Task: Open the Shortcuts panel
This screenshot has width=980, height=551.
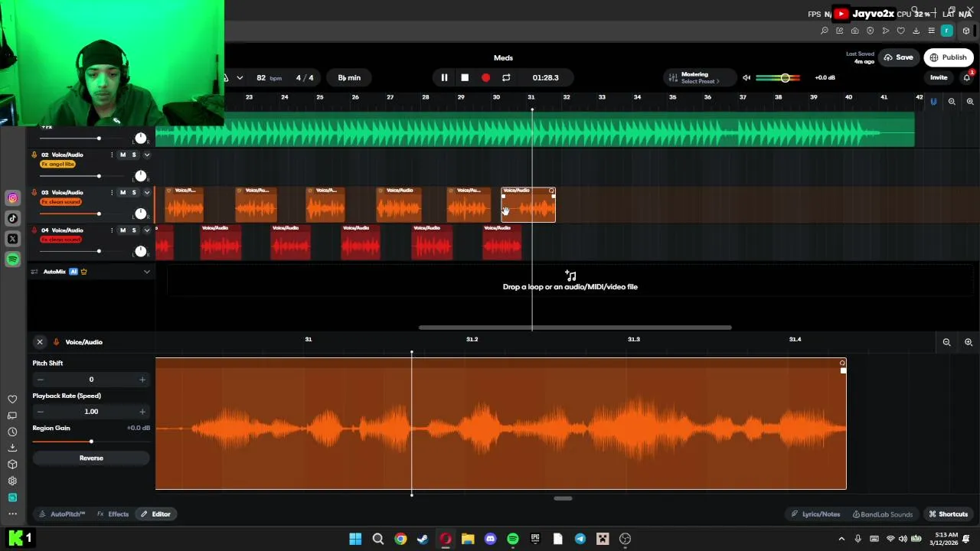Action: pyautogui.click(x=949, y=514)
